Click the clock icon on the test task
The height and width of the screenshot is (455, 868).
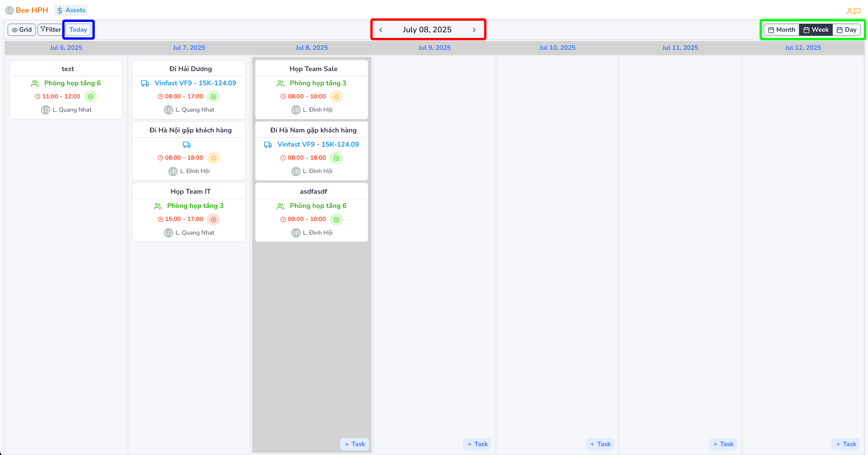[38, 96]
